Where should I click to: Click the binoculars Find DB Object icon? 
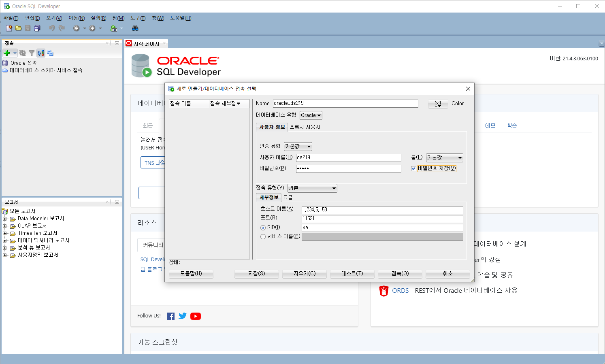(x=135, y=28)
